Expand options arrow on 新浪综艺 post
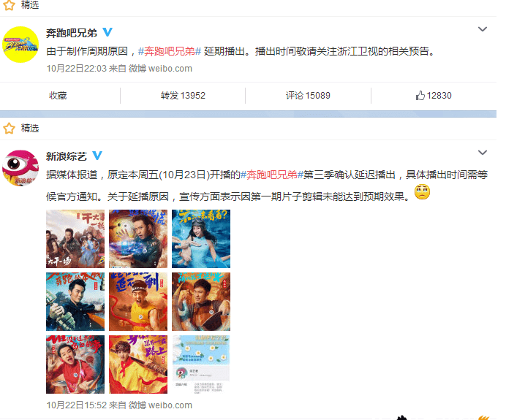This screenshot has width=506, height=420. click(x=482, y=153)
